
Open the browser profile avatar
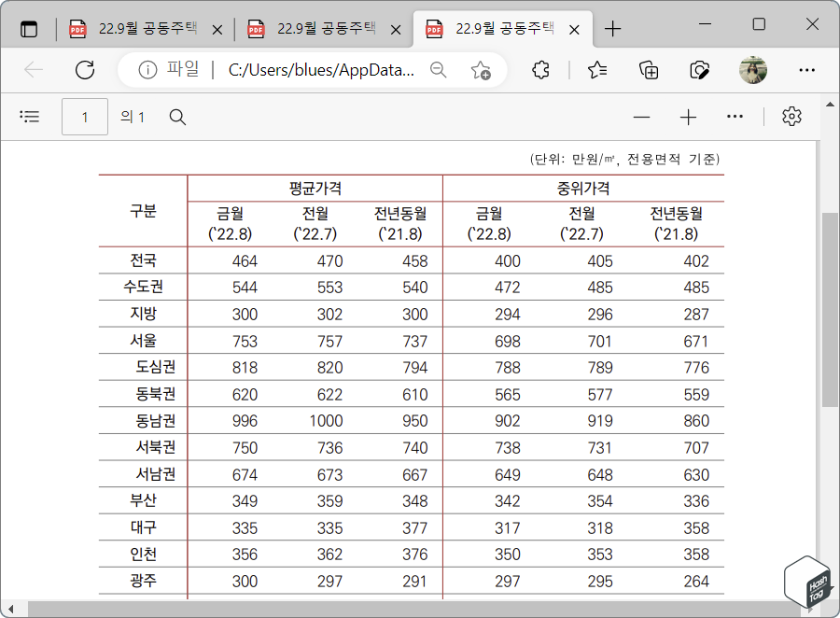click(753, 70)
